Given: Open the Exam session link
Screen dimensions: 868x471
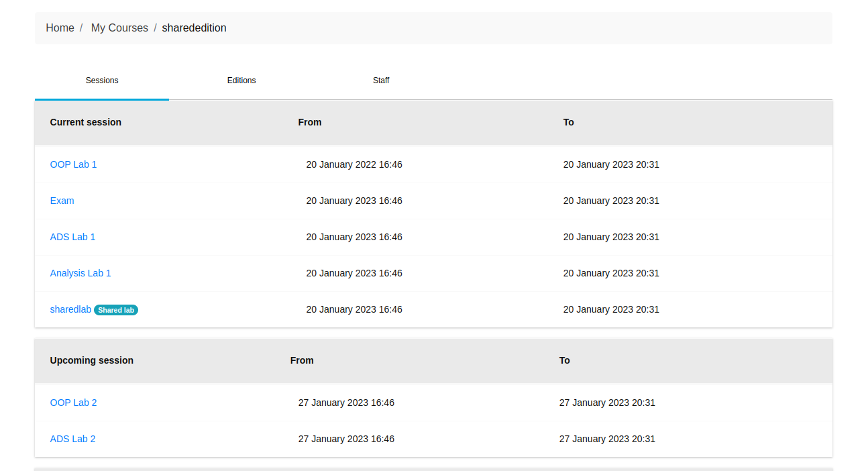Looking at the screenshot, I should coord(62,201).
